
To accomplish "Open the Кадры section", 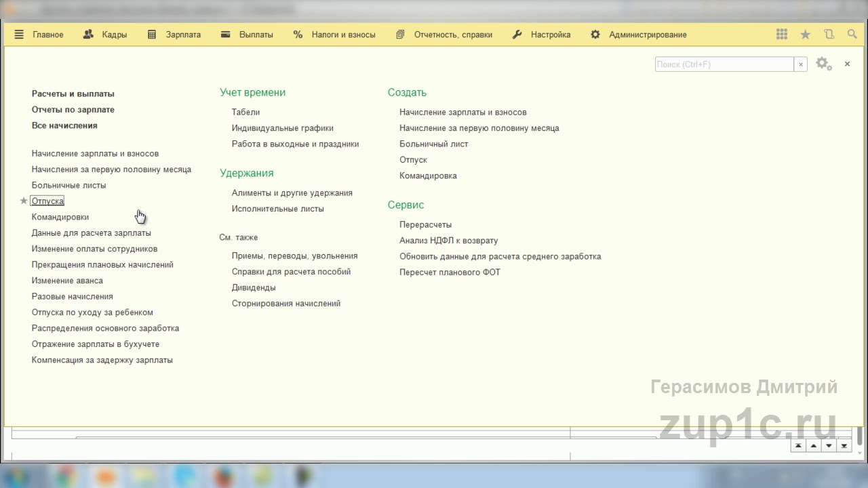I will click(105, 35).
